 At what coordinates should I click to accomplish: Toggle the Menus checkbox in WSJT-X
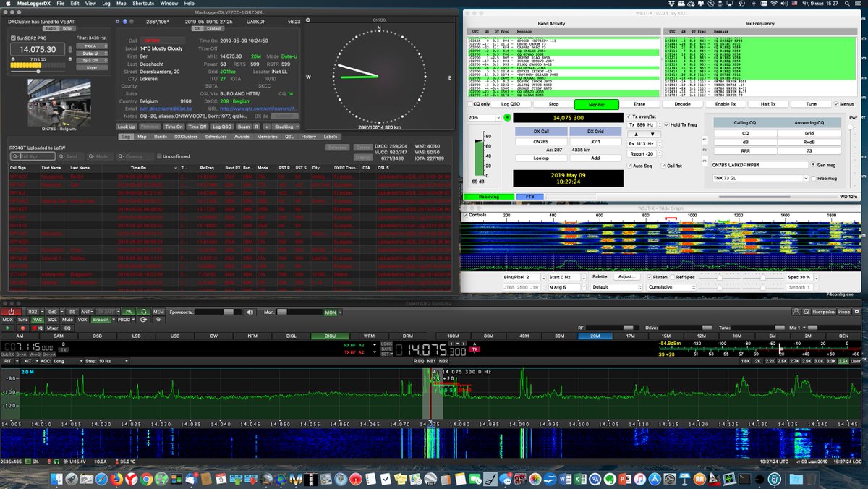tap(837, 104)
